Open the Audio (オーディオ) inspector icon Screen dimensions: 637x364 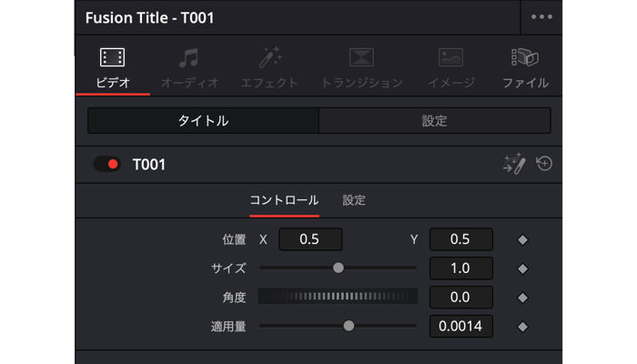point(189,57)
